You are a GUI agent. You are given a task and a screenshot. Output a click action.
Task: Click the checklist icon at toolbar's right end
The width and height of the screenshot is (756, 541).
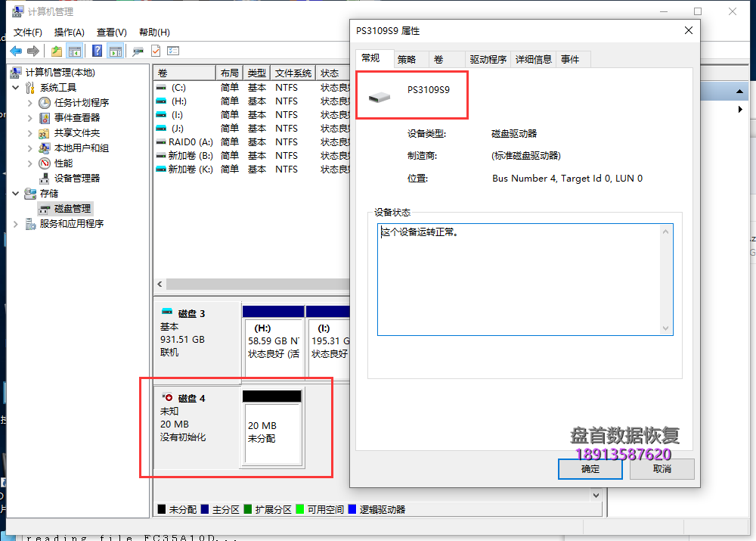(x=173, y=51)
